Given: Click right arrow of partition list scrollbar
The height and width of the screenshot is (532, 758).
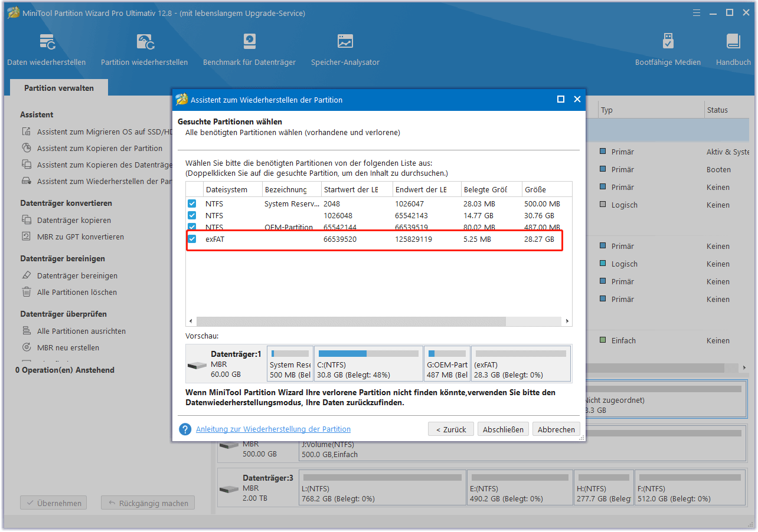Looking at the screenshot, I should [567, 321].
